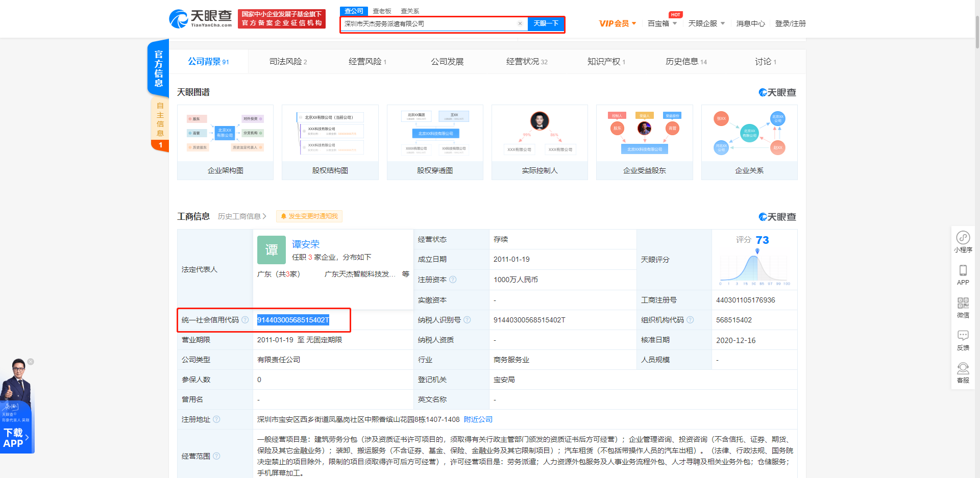
Task: Switch to the 经营风险 tab
Action: (367, 62)
